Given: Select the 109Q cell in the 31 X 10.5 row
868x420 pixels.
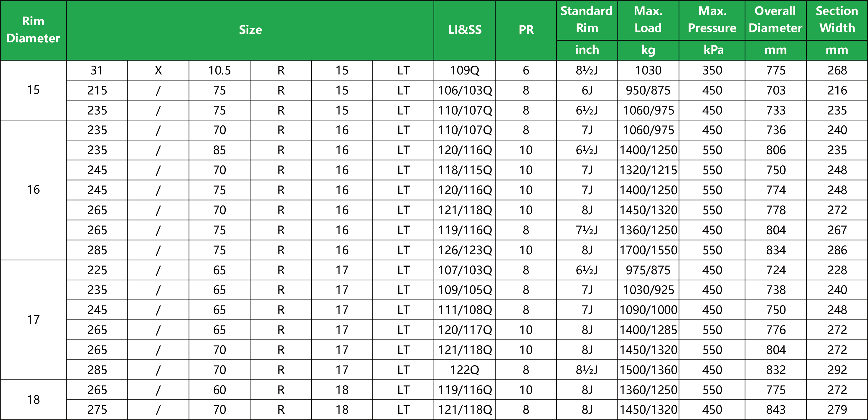Looking at the screenshot, I should (465, 70).
